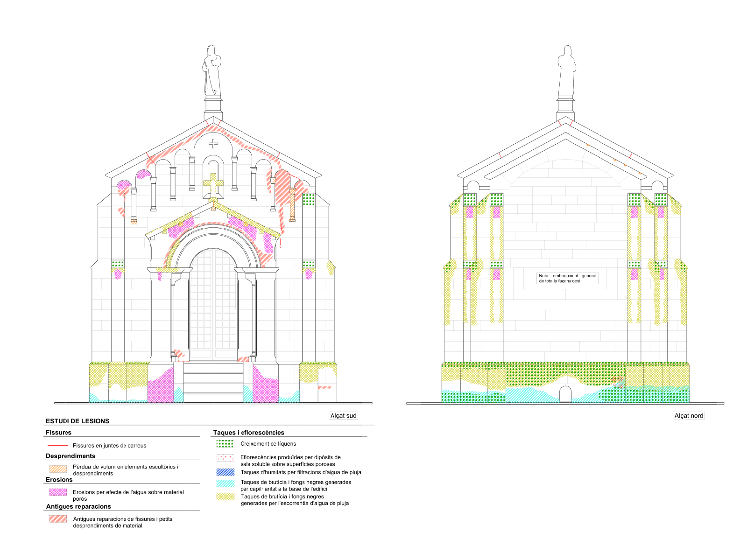Click the small arched opening at north elevation base

click(x=565, y=394)
